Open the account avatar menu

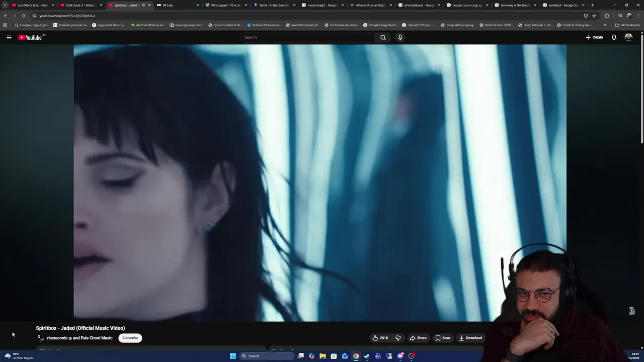pyautogui.click(x=628, y=37)
